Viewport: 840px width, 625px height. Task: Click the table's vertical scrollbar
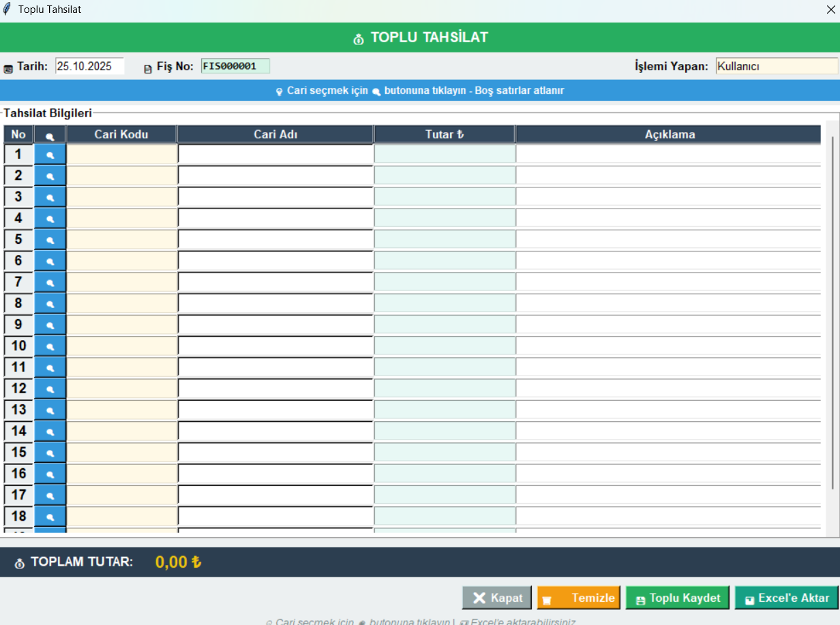tap(832, 312)
